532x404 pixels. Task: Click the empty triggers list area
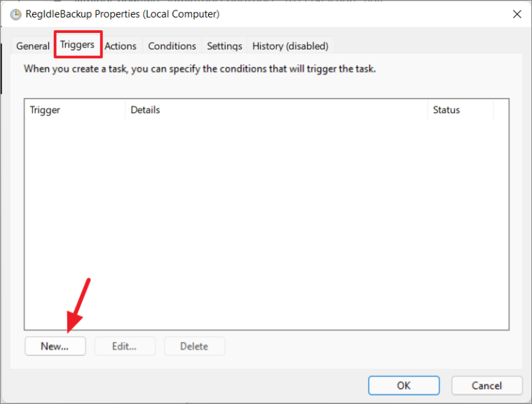tap(266, 223)
